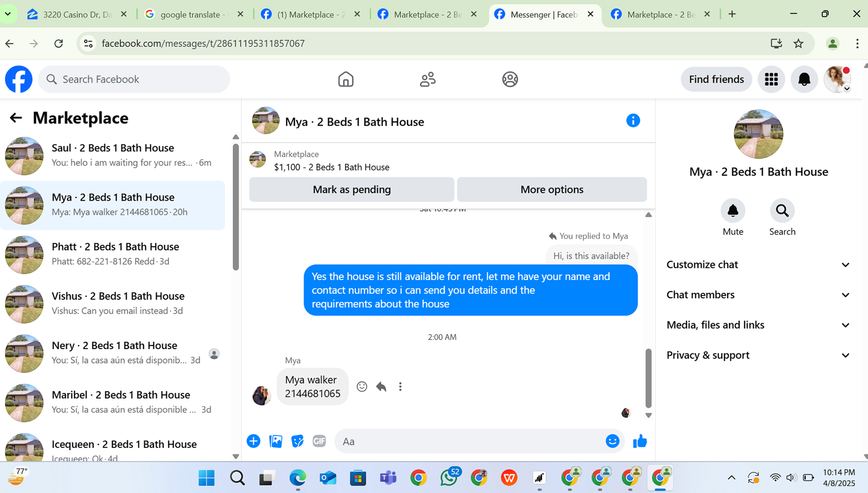Open Saul conversation
Viewport: 868px width, 493px height.
[x=112, y=155]
